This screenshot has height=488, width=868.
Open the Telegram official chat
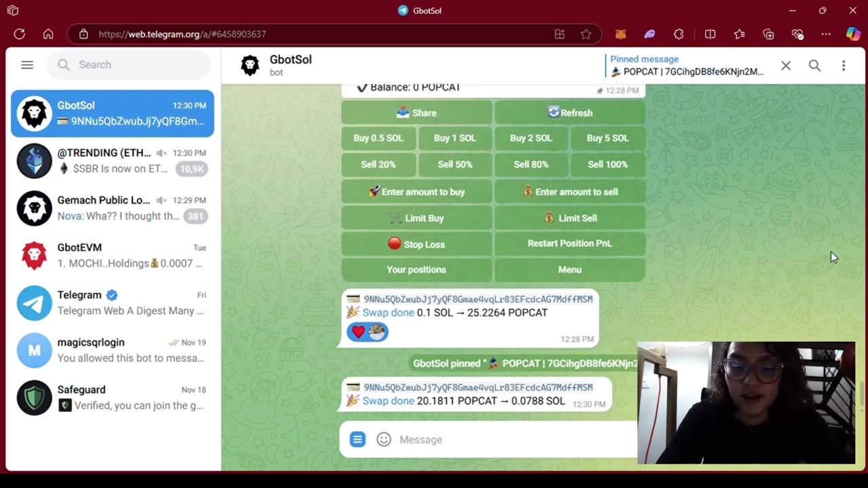(x=113, y=303)
